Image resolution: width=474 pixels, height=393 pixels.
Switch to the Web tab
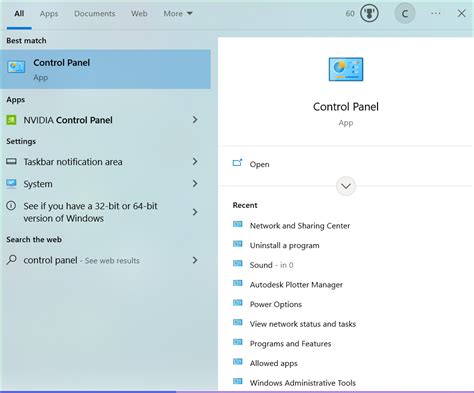(x=139, y=14)
